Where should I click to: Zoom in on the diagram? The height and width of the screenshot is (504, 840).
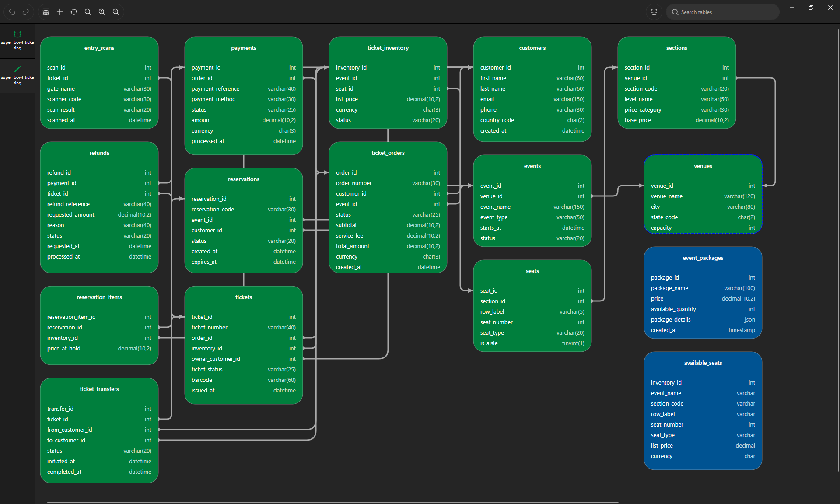point(116,12)
